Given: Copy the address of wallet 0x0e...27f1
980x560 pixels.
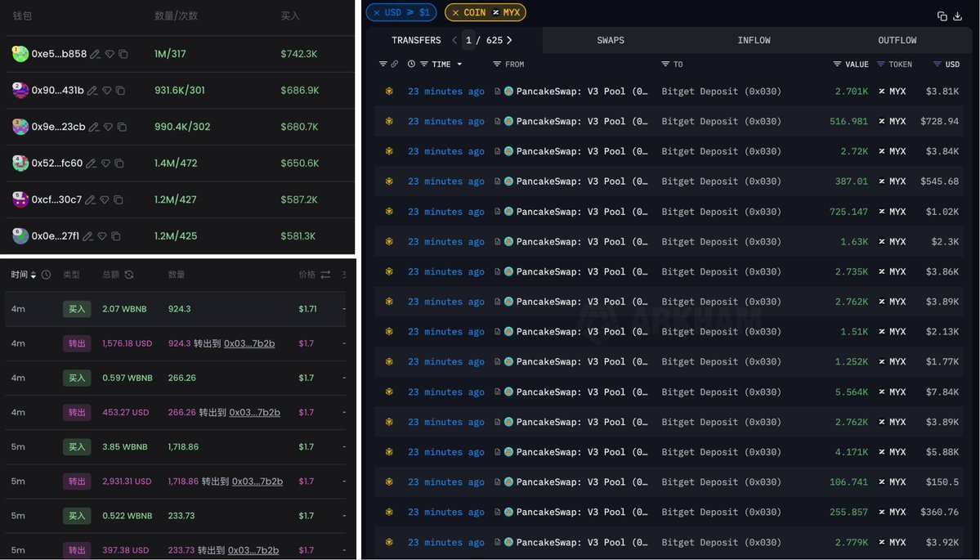Looking at the screenshot, I should coord(115,236).
